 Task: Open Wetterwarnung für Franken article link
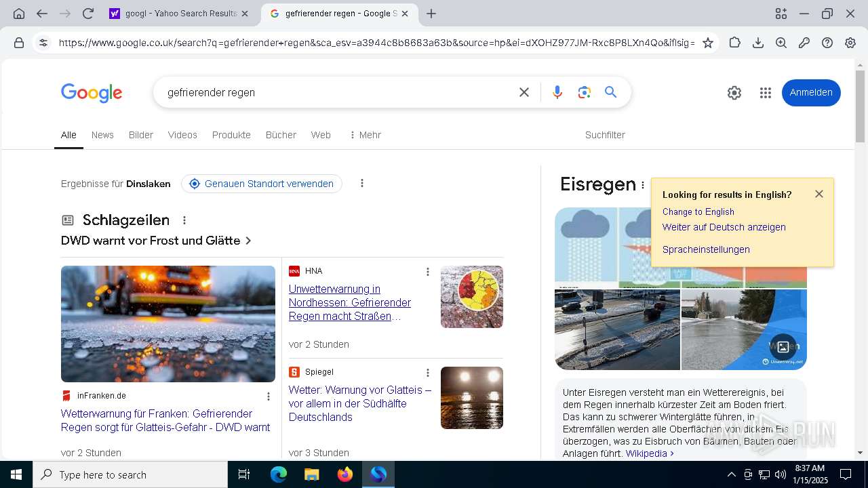(x=165, y=420)
